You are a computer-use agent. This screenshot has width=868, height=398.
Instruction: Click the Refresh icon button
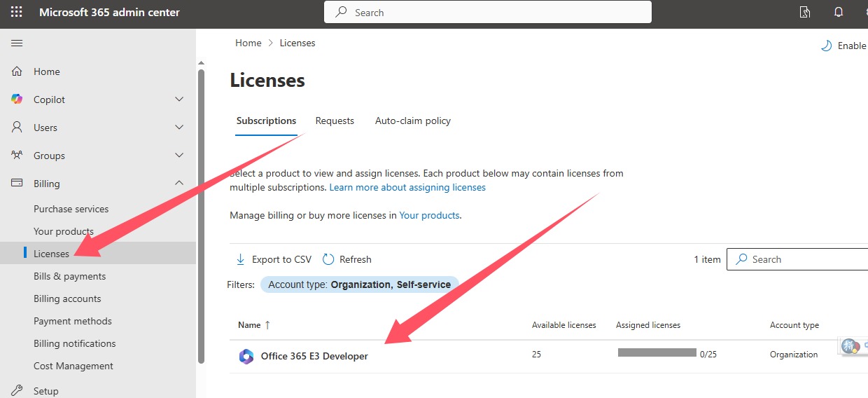[328, 259]
